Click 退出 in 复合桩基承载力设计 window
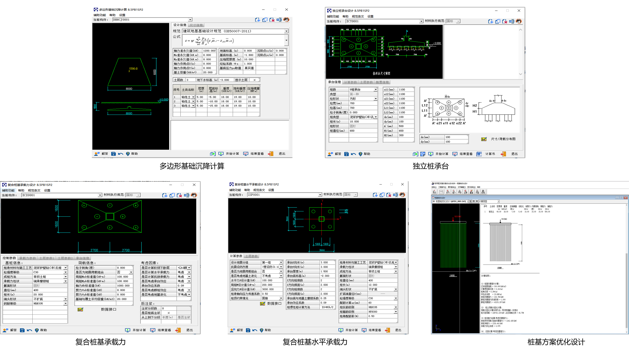Image resolution: width=629 pixels, height=364 pixels. coord(189,330)
